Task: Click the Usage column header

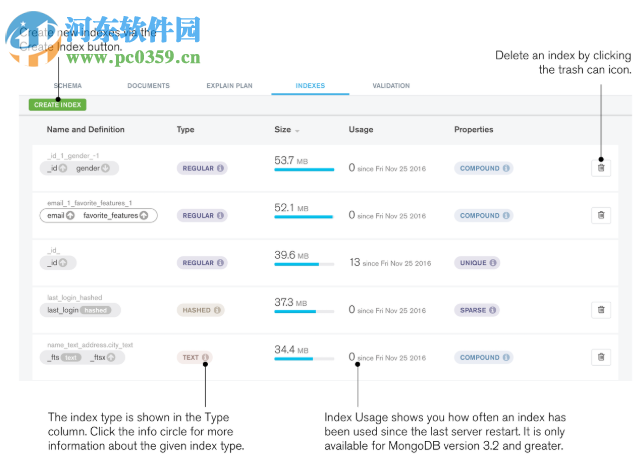Action: (361, 129)
